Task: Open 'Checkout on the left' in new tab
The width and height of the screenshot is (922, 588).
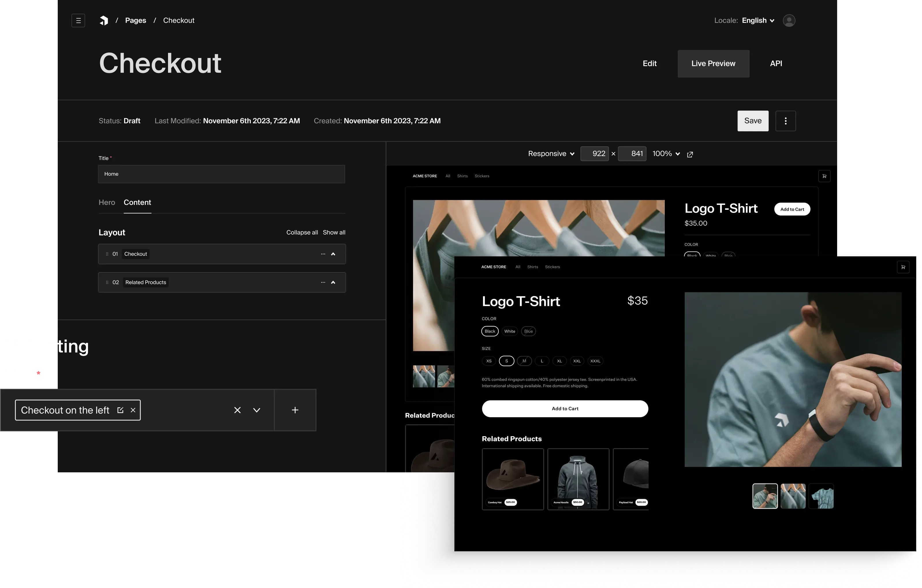Action: 120,410
